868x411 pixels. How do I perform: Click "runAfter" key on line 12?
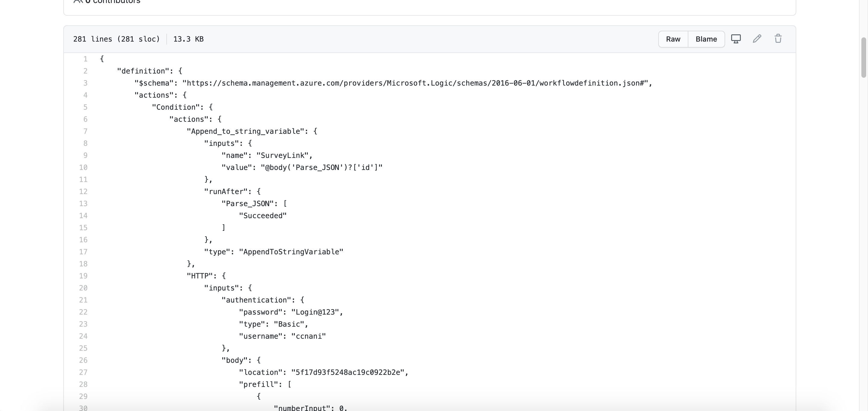tap(226, 192)
